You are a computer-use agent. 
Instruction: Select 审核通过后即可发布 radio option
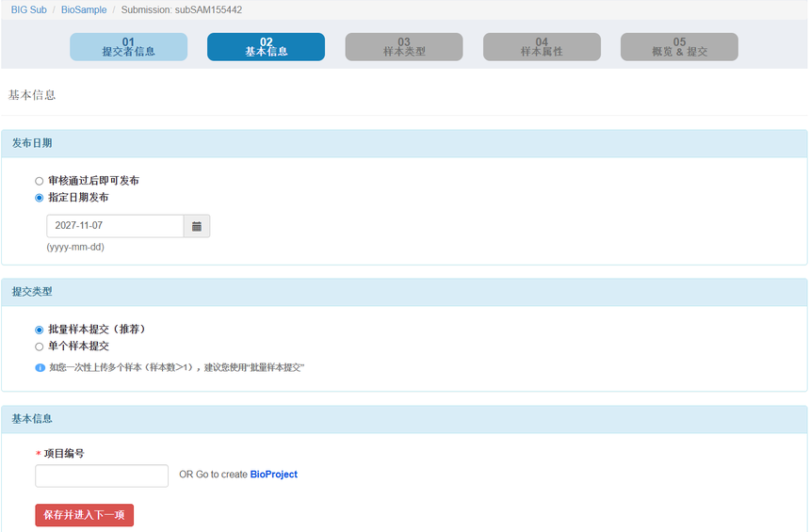[x=40, y=181]
